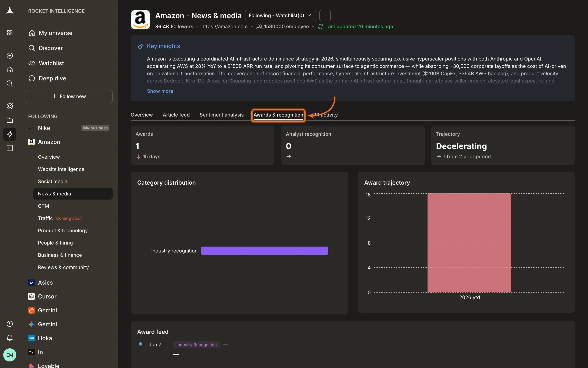Open the Following - Watchlist(0) dropdown
588x368 pixels.
point(280,16)
